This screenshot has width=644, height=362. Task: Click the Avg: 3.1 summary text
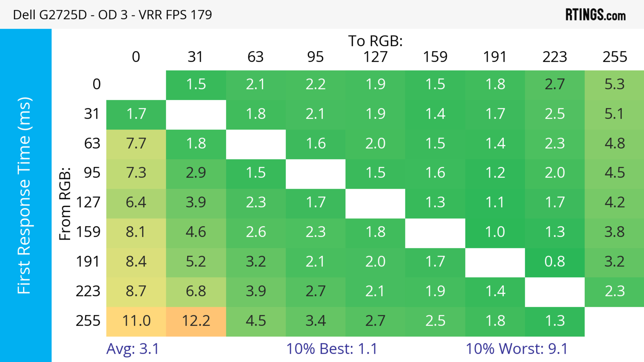coord(132,349)
